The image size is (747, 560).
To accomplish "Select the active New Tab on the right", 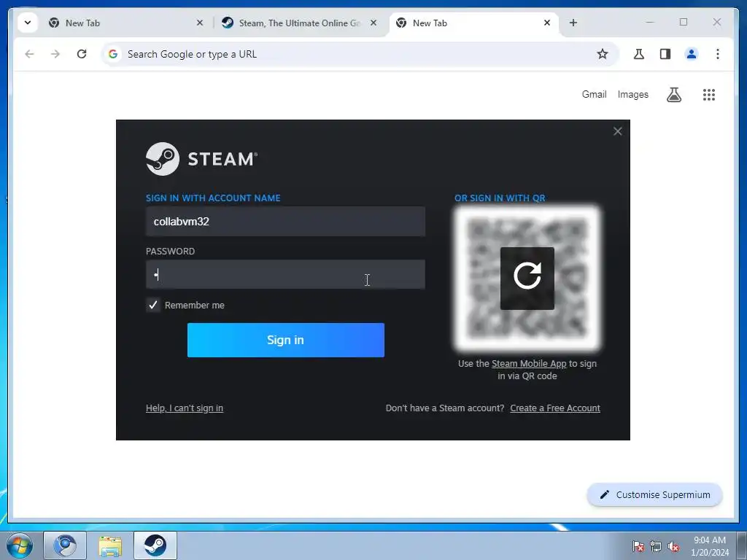I will click(x=473, y=23).
